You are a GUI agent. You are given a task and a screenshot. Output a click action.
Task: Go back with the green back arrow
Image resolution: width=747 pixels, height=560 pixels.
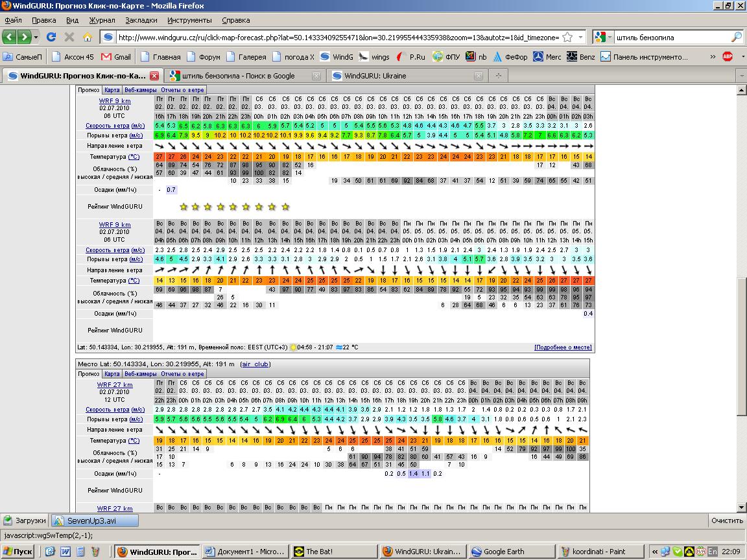[10, 37]
